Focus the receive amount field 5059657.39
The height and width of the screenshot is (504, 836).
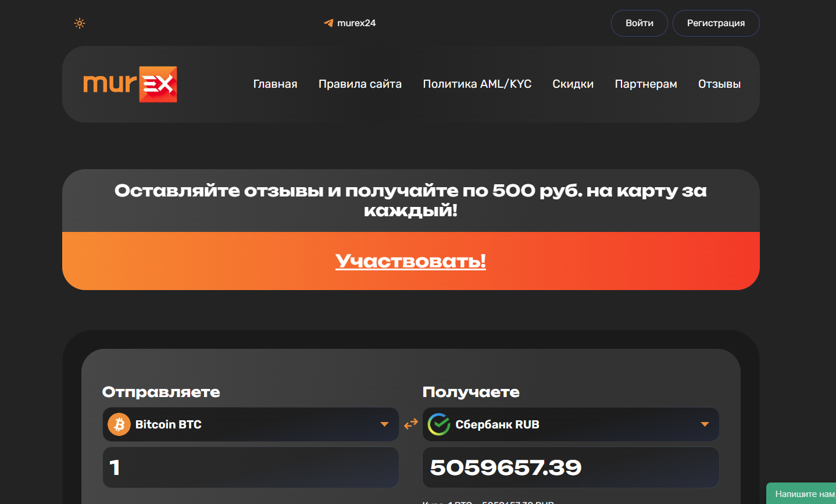(571, 467)
